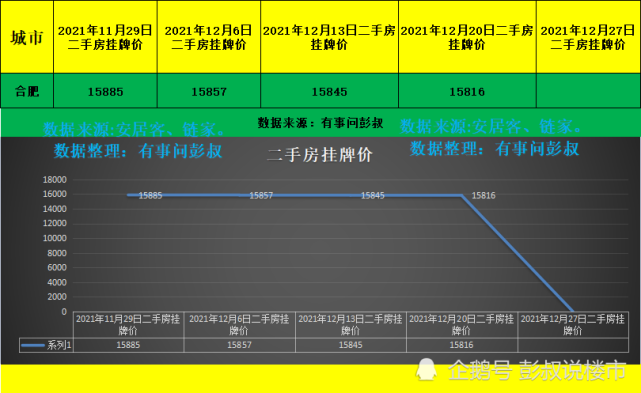
Task: Click the 企鹅号 彭叔说楼市 watermark text
Action: (x=537, y=370)
